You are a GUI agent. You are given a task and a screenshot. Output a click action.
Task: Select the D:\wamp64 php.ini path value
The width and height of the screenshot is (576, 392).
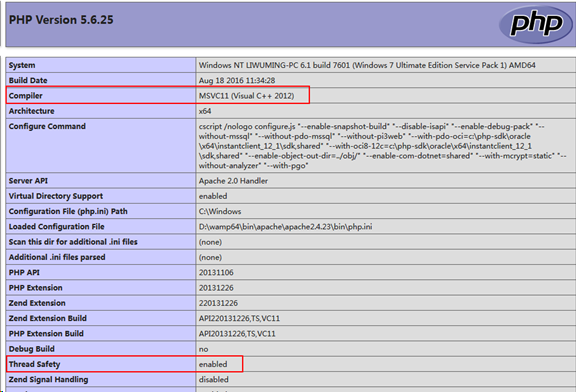tap(285, 226)
